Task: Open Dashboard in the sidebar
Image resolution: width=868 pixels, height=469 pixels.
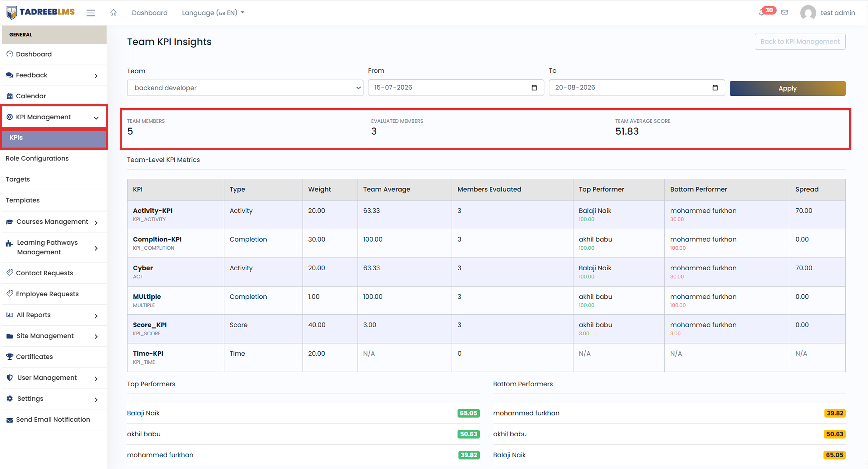Action: coord(34,54)
